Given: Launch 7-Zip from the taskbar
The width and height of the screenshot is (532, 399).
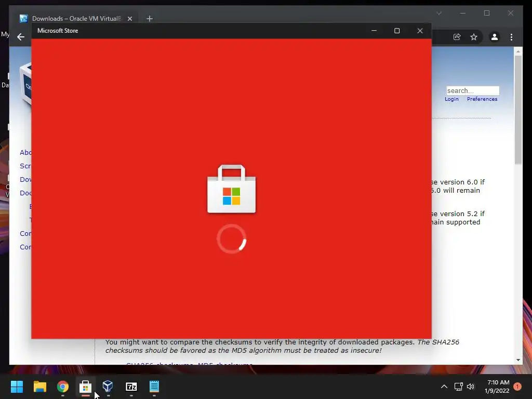Looking at the screenshot, I should [x=131, y=387].
